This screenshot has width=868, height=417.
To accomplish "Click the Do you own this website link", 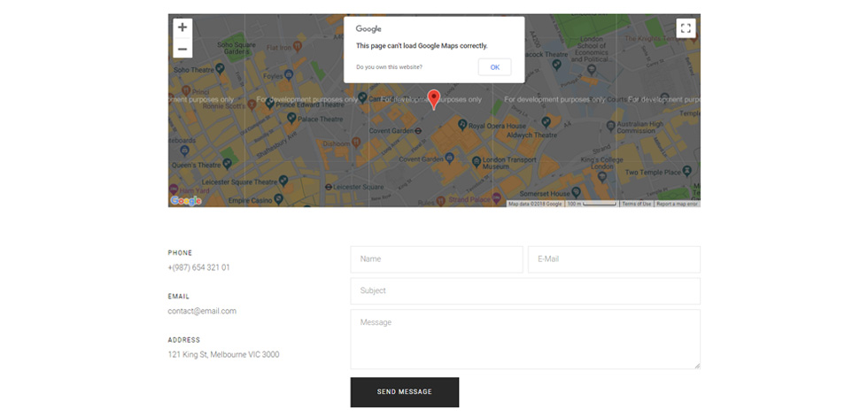I will (389, 67).
